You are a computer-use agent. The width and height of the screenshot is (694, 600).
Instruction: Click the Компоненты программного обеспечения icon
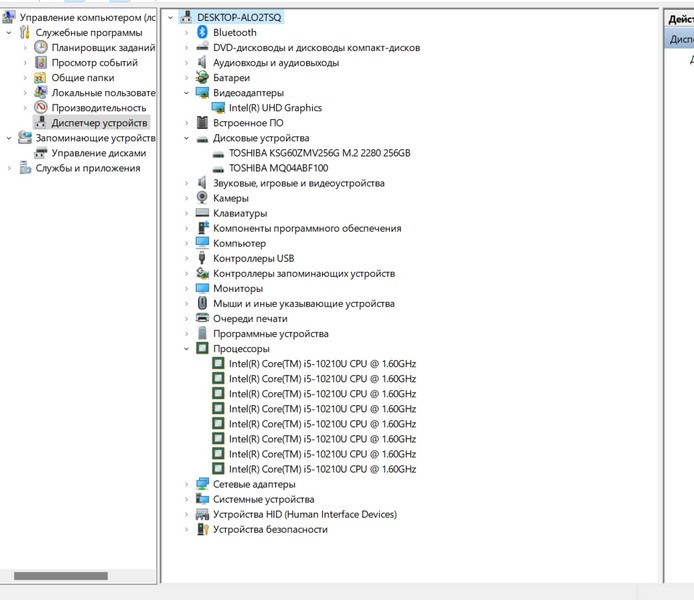[x=202, y=228]
